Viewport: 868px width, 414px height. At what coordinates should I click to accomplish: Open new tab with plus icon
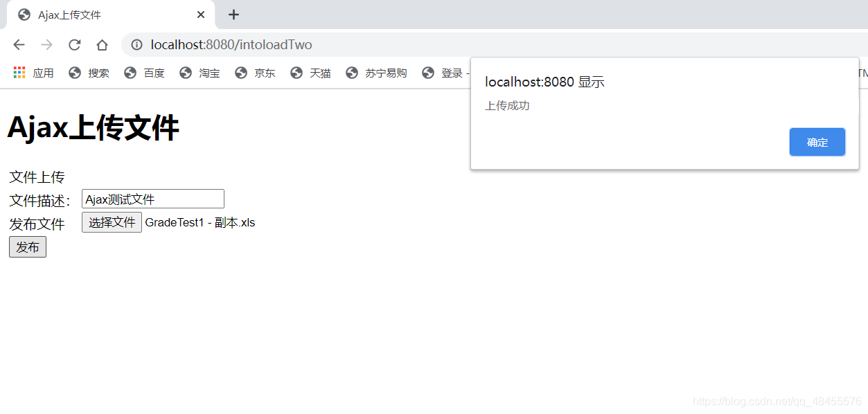pyautogui.click(x=233, y=15)
